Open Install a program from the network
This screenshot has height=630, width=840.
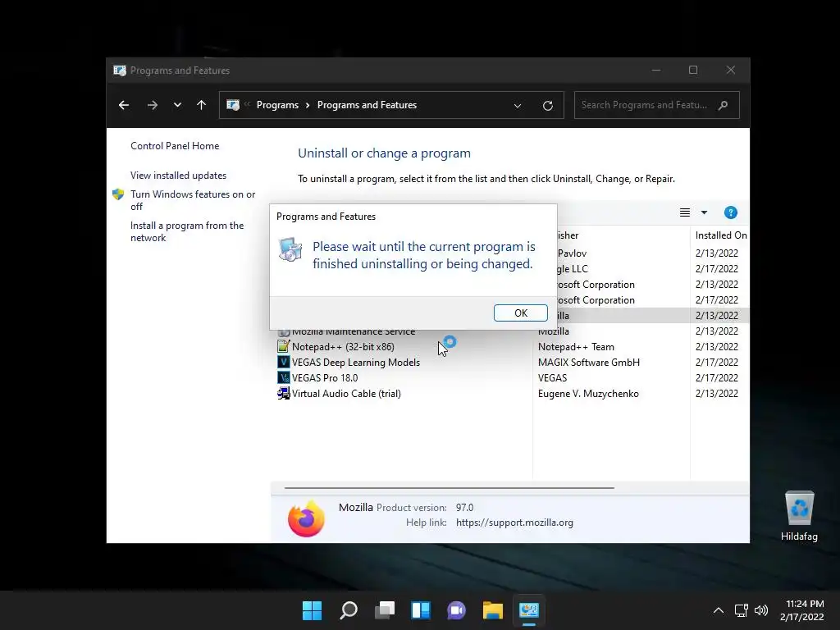pos(187,231)
